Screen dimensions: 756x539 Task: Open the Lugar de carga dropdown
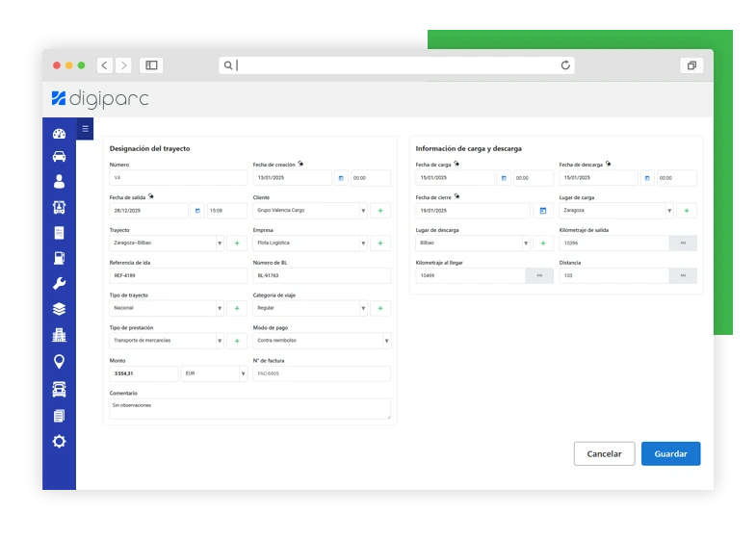tap(669, 211)
